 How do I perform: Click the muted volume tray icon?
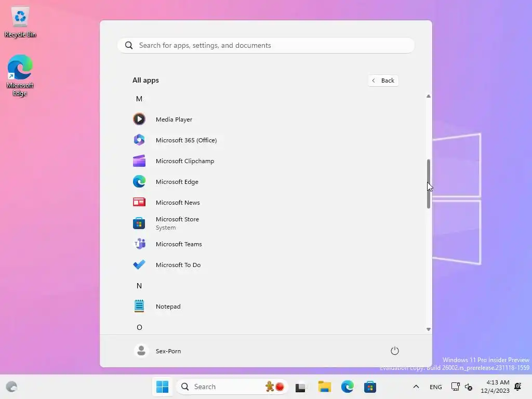[x=469, y=387]
